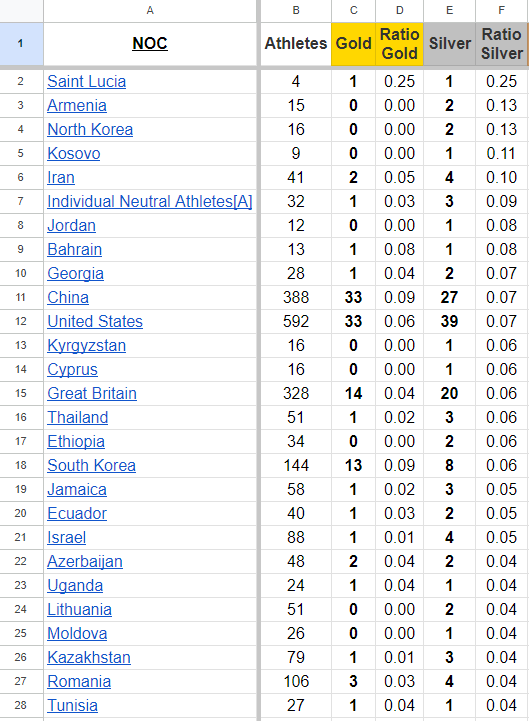This screenshot has width=529, height=721.
Task: Click the yellow Gold header cell
Action: 353,44
